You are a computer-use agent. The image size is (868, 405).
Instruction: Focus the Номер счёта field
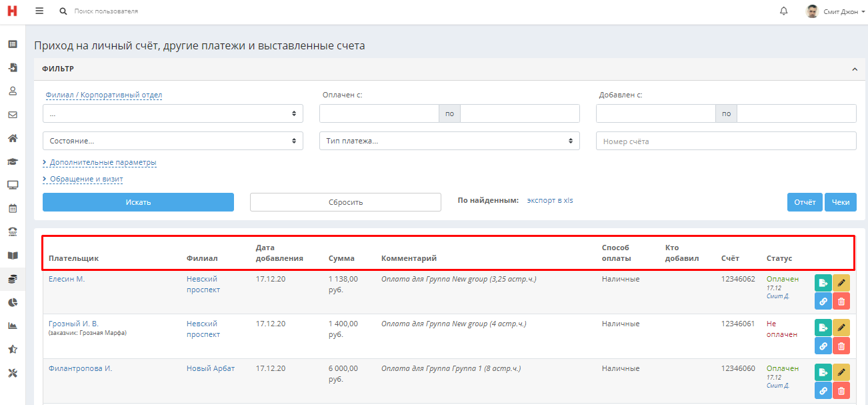pos(726,141)
